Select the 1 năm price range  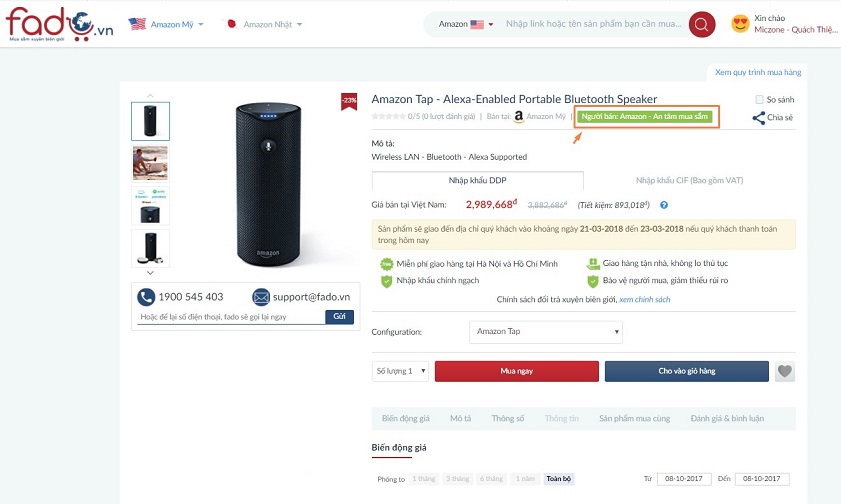point(525,479)
